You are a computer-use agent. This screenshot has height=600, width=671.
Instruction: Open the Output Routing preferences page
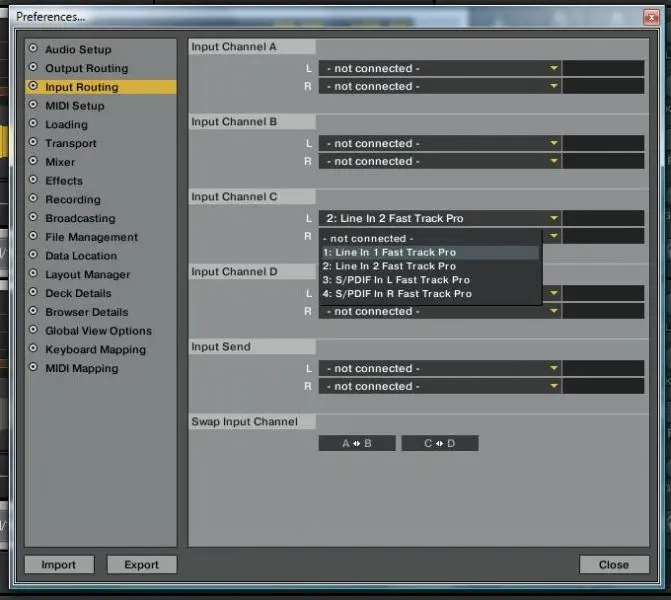pos(86,68)
